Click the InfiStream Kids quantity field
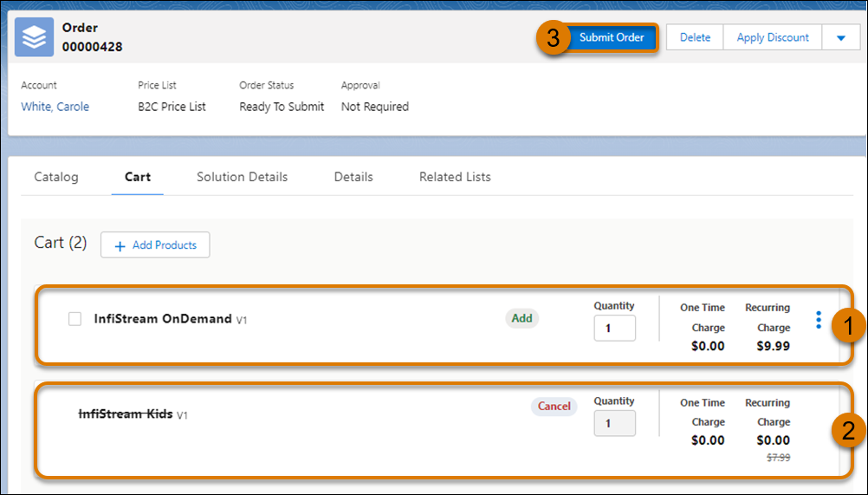 point(614,424)
